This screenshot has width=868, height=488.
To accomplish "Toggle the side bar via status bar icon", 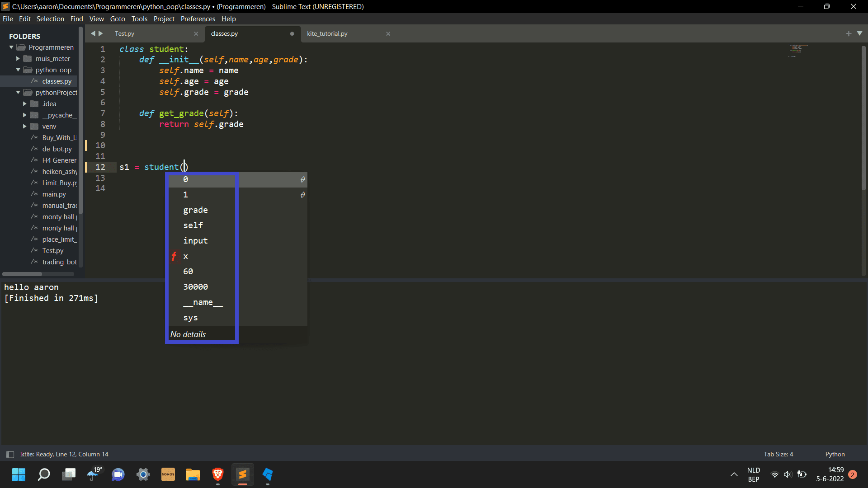I will click(x=10, y=454).
